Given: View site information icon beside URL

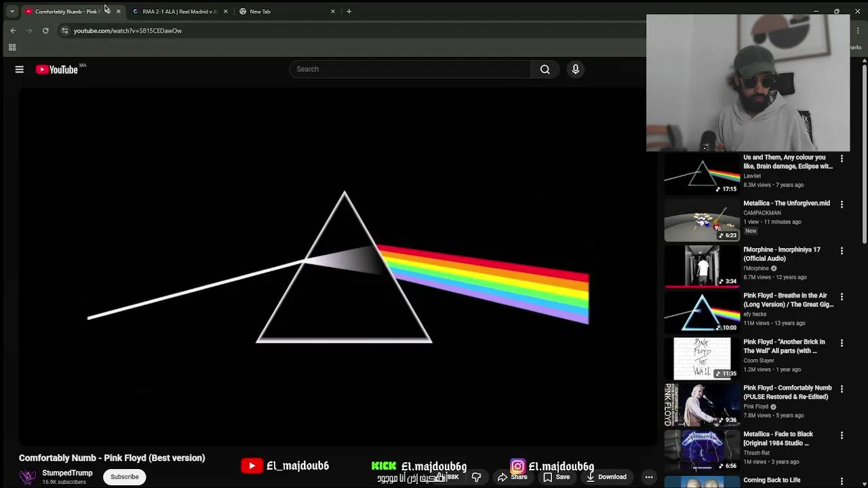Looking at the screenshot, I should [x=64, y=30].
